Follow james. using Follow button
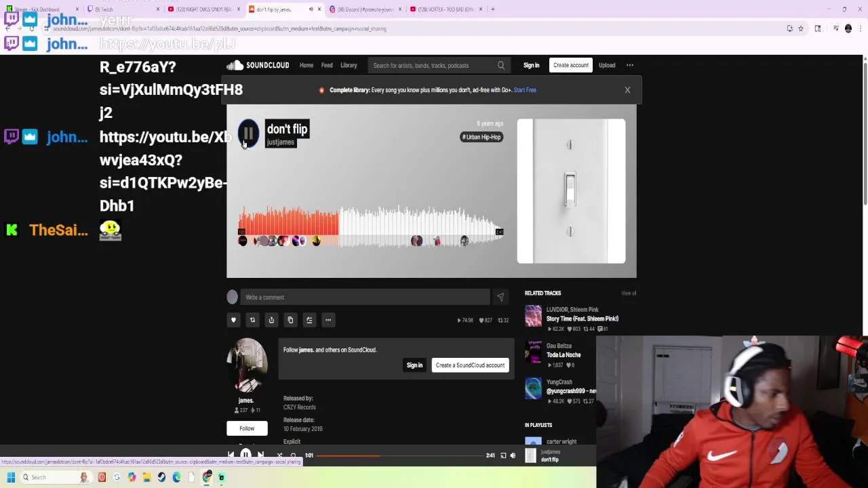The width and height of the screenshot is (868, 488). click(247, 428)
